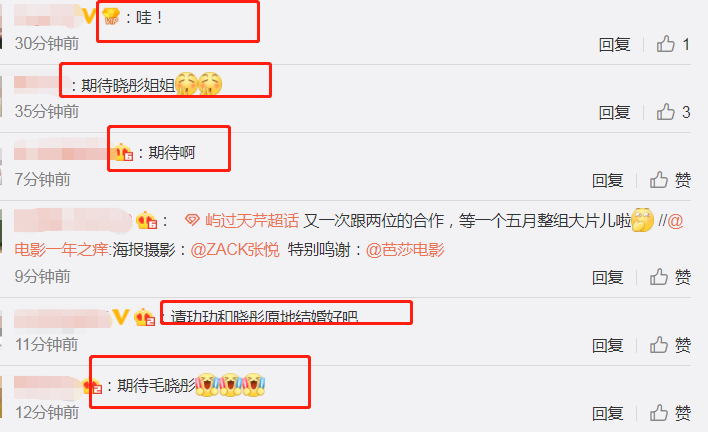Open the @ZACK张悦 profile link
This screenshot has height=432, width=708.
tap(235, 249)
